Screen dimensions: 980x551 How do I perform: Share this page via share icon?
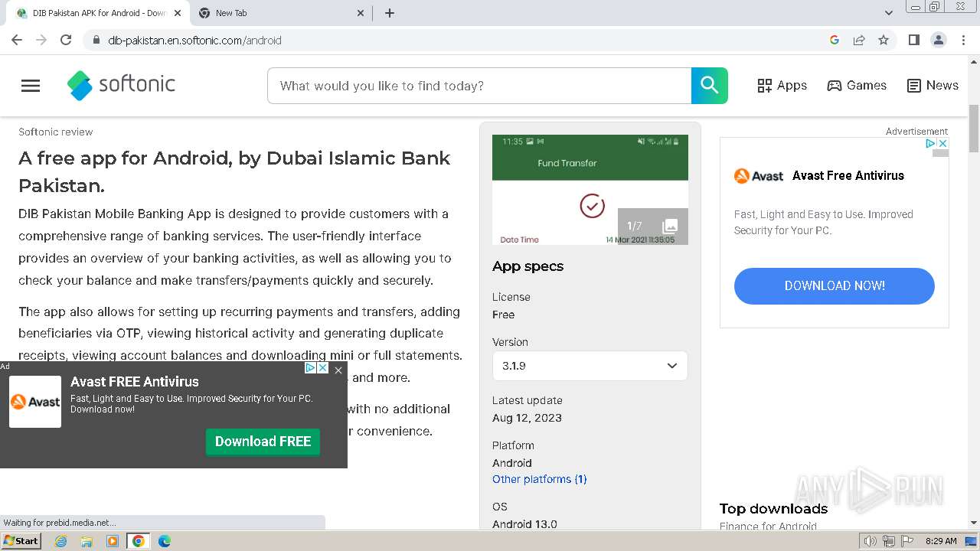(x=859, y=40)
